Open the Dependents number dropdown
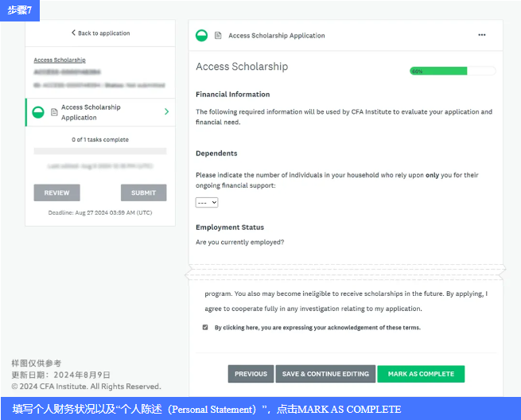This screenshot has height=420, width=521. pos(207,202)
